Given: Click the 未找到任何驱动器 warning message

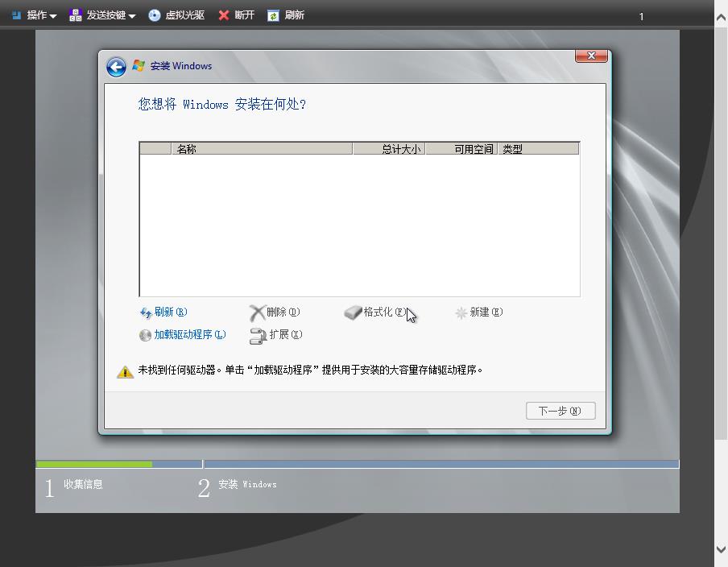Looking at the screenshot, I should pos(310,370).
